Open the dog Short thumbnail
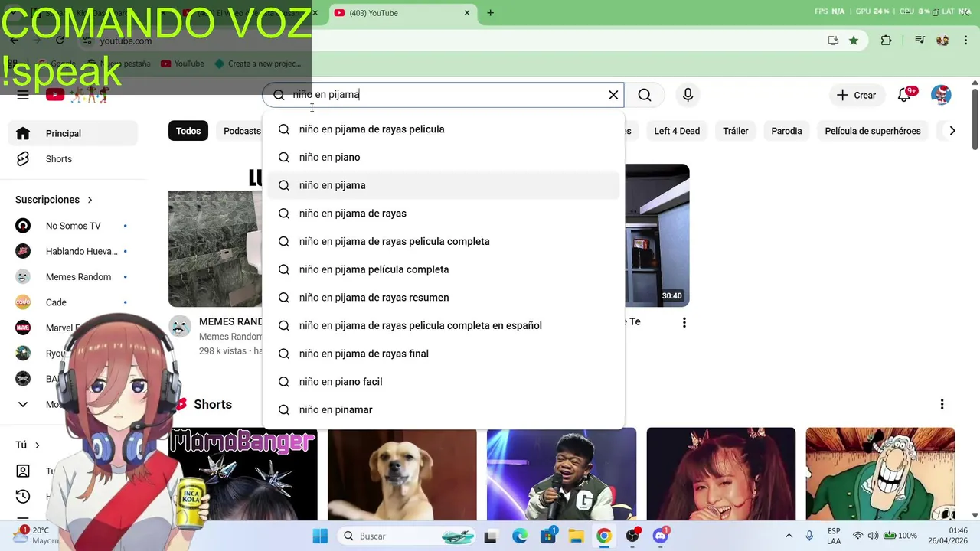Screen dimensions: 980x551 pyautogui.click(x=402, y=474)
